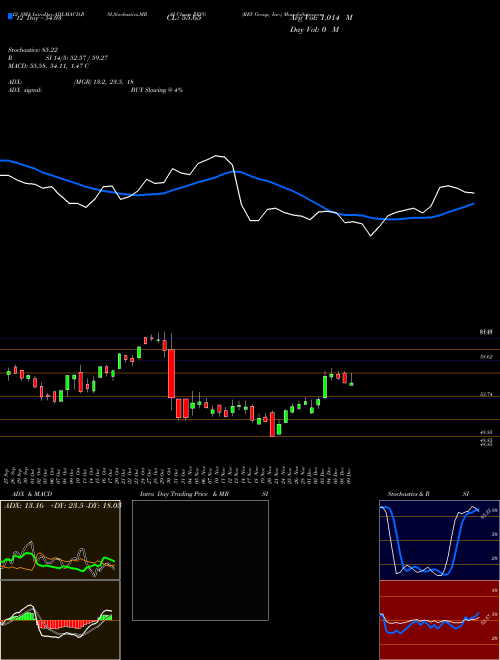Click the ADX 13.16 +DY 23.5 readout

click(x=62, y=505)
